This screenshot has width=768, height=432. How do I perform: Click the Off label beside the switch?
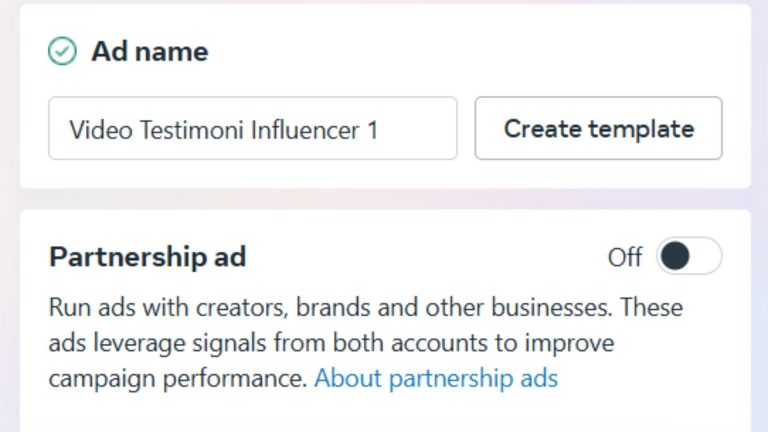624,257
